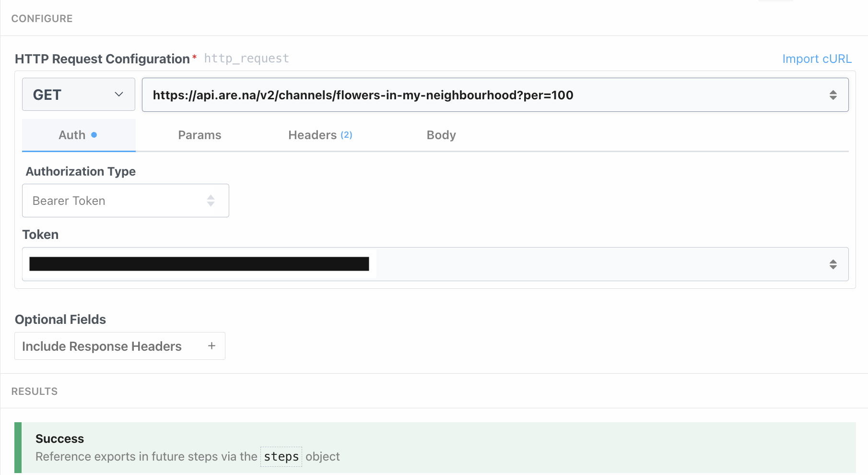This screenshot has height=475, width=868.
Task: Click the chevron inside the GET selector
Action: 118,94
